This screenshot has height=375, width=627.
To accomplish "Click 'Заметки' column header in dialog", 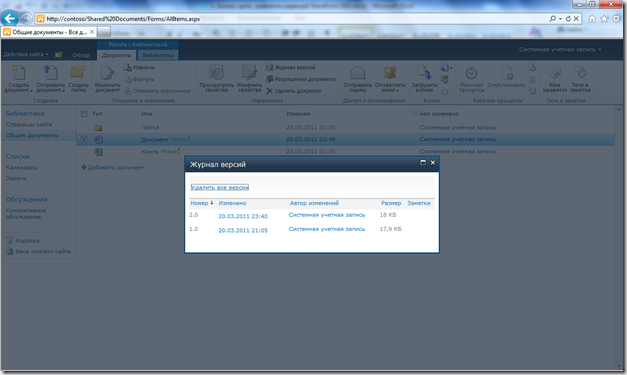I will pyautogui.click(x=419, y=203).
